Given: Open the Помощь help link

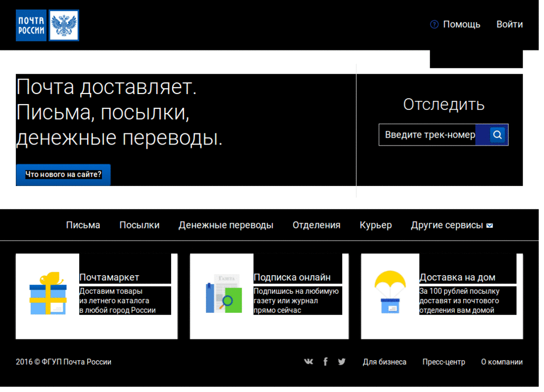Looking at the screenshot, I should pyautogui.click(x=462, y=24).
